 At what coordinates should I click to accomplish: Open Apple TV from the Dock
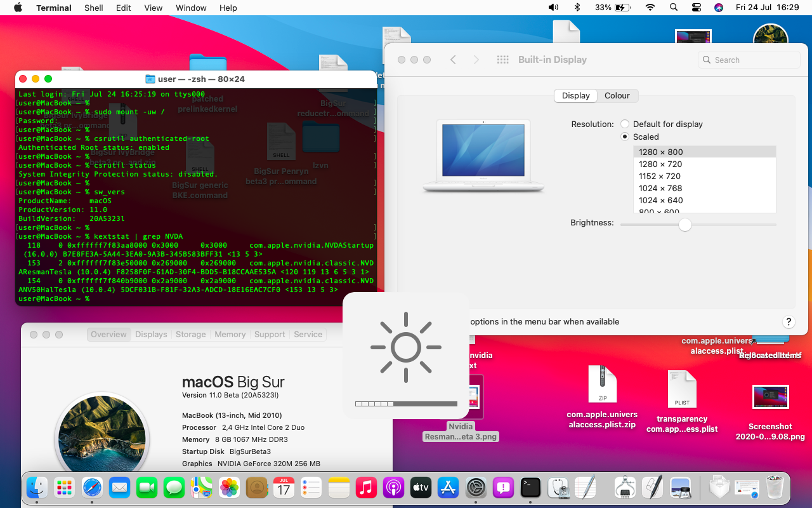click(x=421, y=488)
